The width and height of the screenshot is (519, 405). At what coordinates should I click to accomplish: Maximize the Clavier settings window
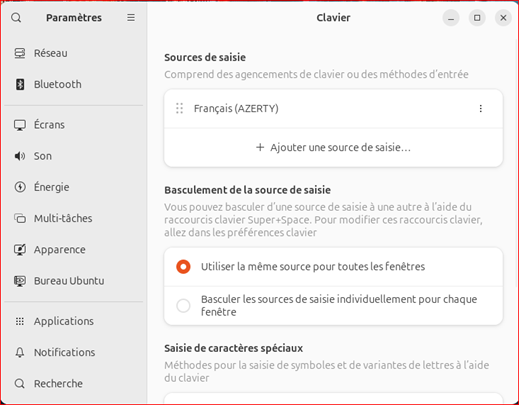[477, 18]
